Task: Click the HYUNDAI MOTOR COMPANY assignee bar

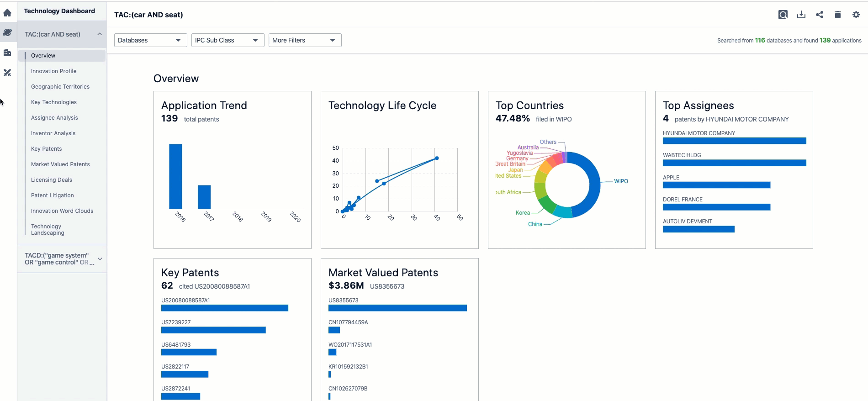Action: [734, 141]
